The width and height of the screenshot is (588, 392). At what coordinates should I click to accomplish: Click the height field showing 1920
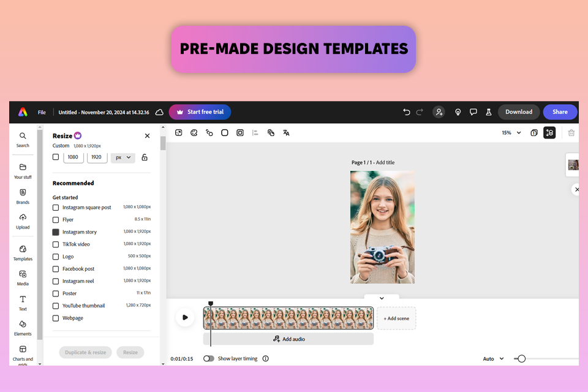97,157
